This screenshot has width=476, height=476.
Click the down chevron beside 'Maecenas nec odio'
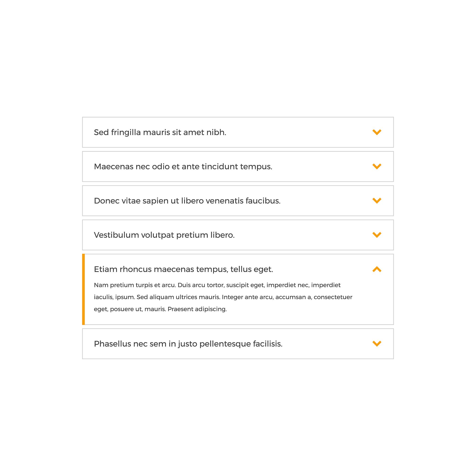coord(377,167)
